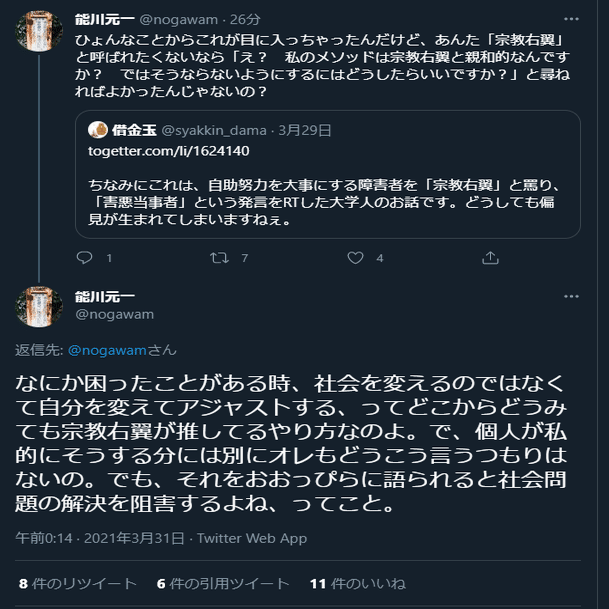Retweet the top tweet using the retweet icon
Viewport: 609px width, 609px height.
219,257
